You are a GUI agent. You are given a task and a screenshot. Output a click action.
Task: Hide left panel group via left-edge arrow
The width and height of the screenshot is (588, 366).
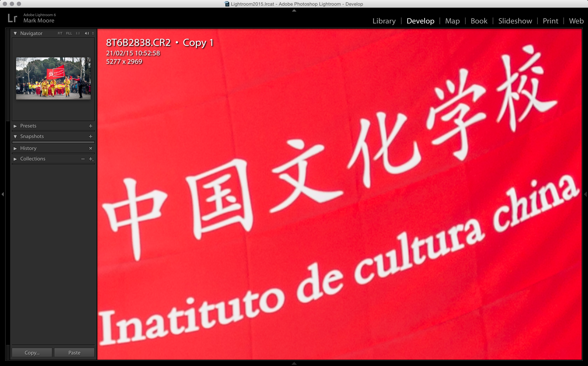click(3, 194)
